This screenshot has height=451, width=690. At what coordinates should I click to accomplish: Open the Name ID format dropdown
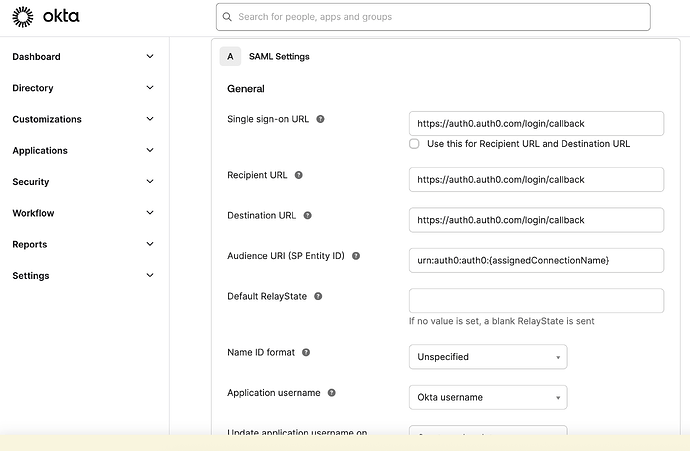click(488, 357)
